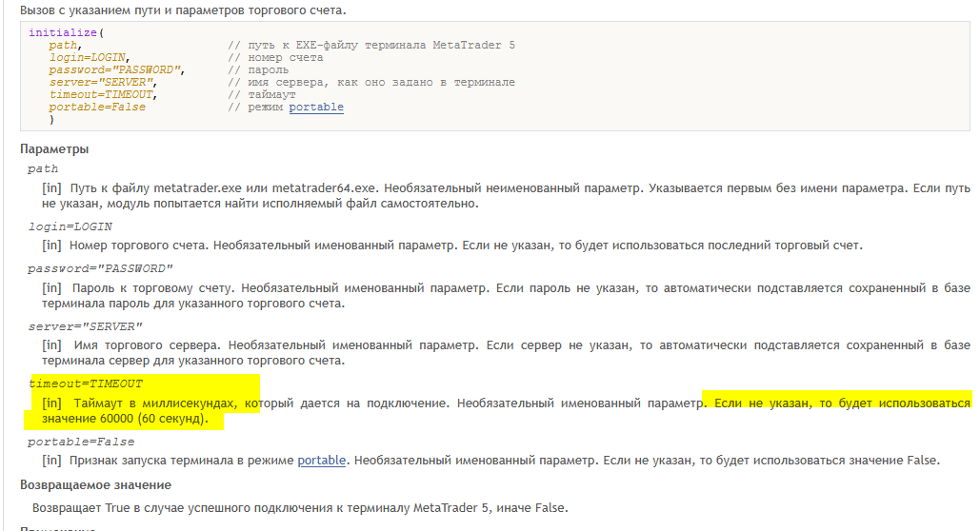Click the comment '// пароль'
Screen dimensions: 980x531
(x=258, y=70)
